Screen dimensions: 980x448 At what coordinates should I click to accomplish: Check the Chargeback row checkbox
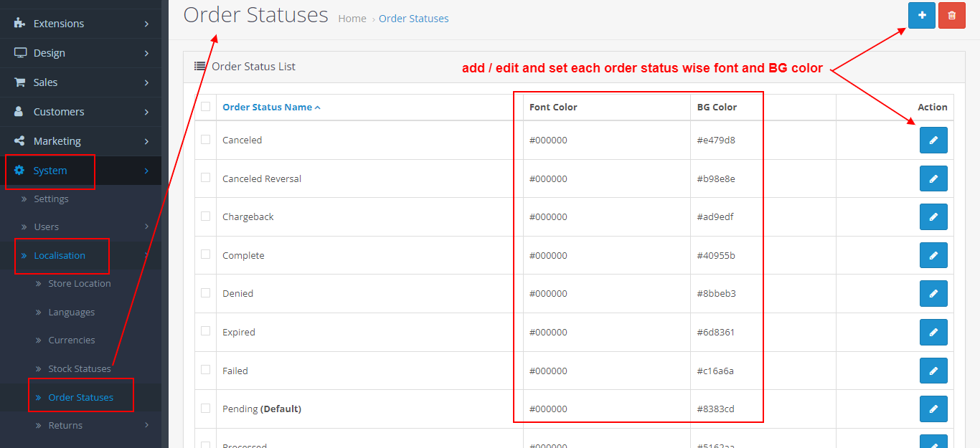pos(205,216)
